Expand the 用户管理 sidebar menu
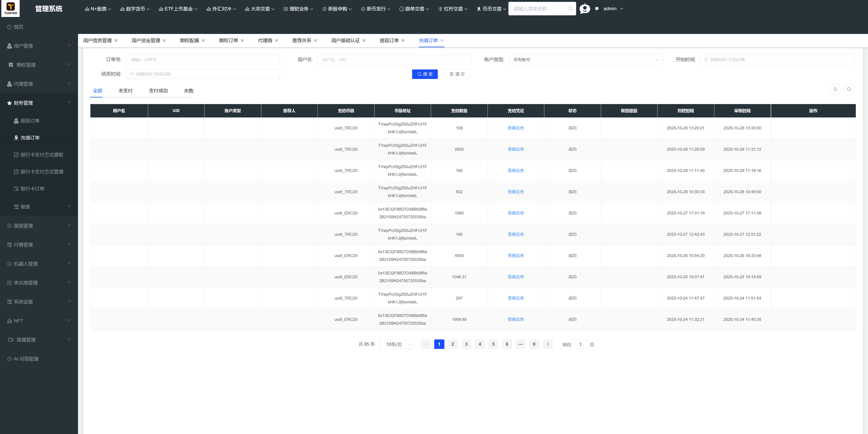Image resolution: width=868 pixels, height=434 pixels. (x=39, y=46)
